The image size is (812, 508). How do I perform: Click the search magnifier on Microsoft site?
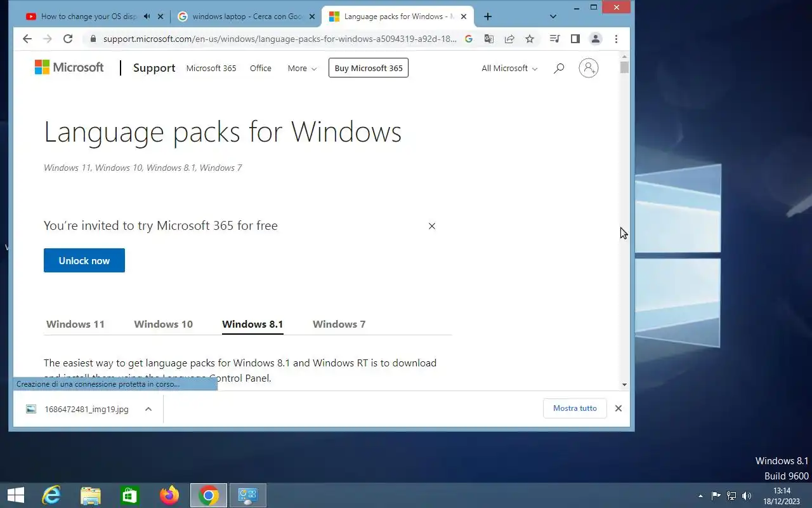[559, 68]
